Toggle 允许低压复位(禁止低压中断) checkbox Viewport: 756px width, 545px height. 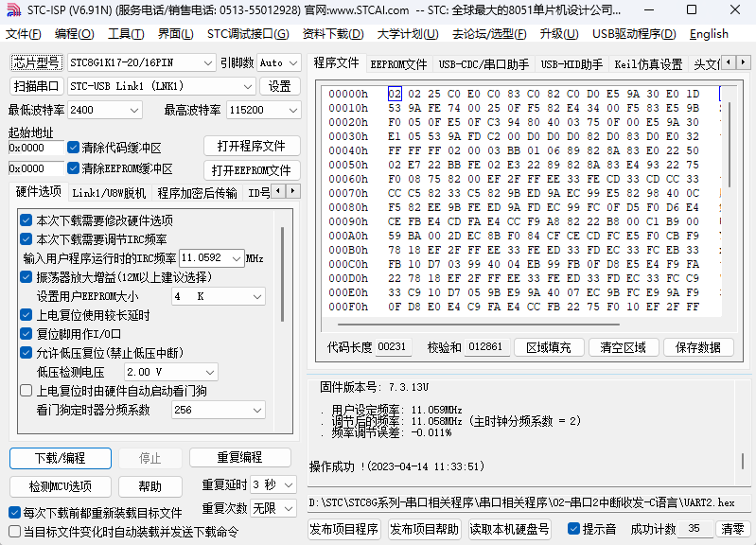coord(26,353)
